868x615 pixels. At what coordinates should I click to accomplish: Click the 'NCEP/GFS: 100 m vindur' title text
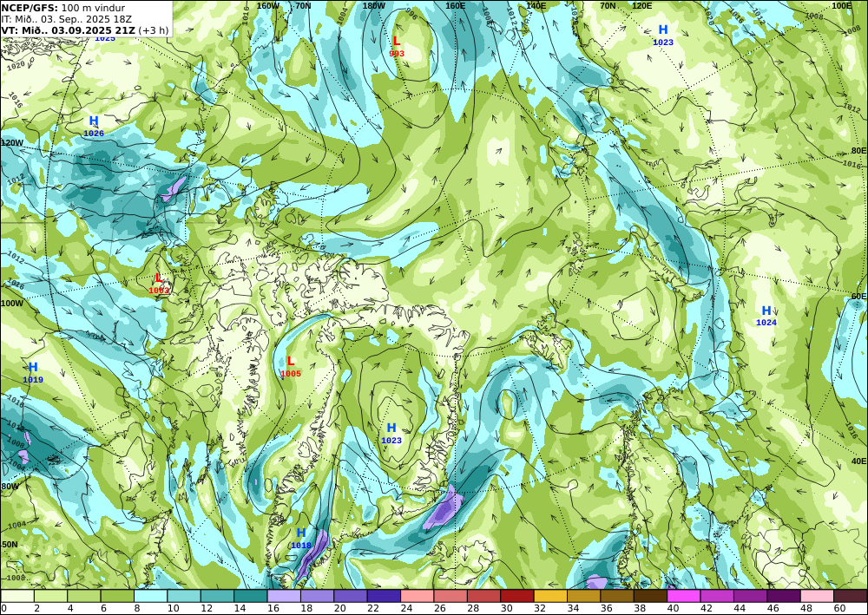tap(63, 8)
